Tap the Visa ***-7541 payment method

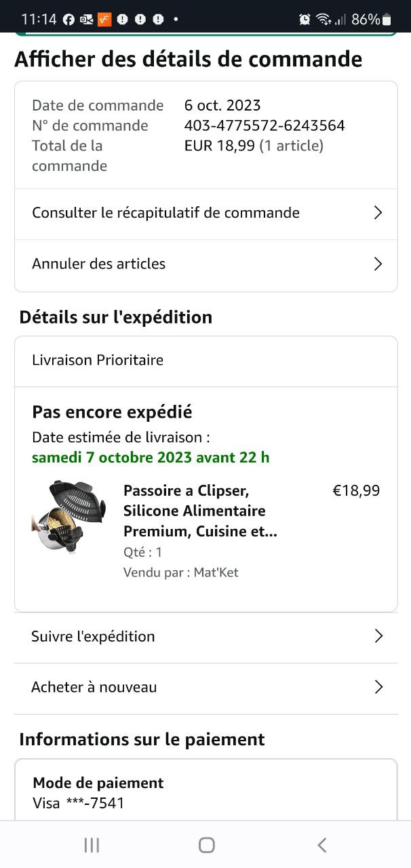coord(79,804)
